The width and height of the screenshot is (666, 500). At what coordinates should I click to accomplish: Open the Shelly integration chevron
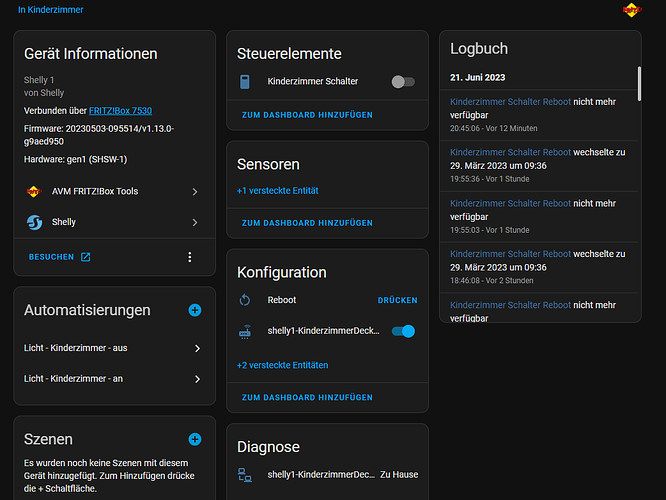194,222
